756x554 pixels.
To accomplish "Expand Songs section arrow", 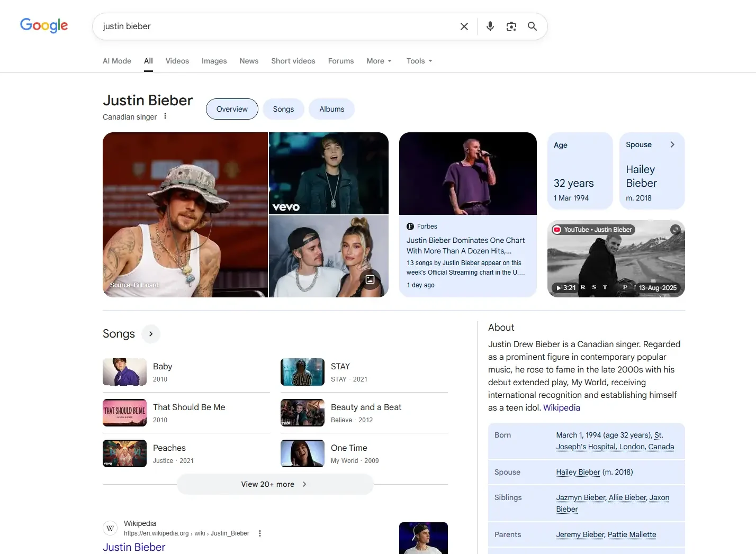I will pos(151,334).
